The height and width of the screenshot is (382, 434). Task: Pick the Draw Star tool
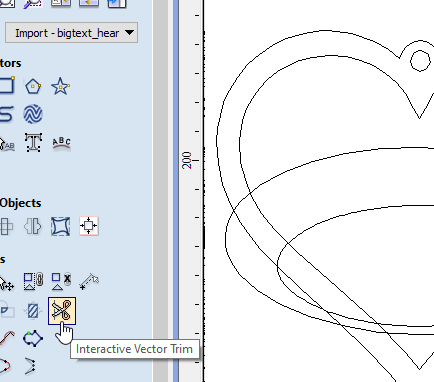coord(60,86)
